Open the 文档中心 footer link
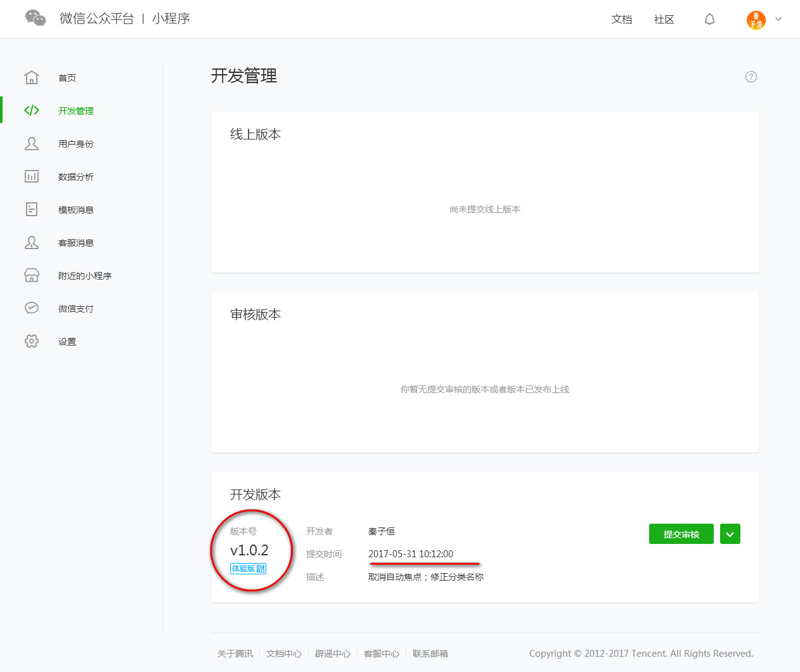800x672 pixels. 284,654
